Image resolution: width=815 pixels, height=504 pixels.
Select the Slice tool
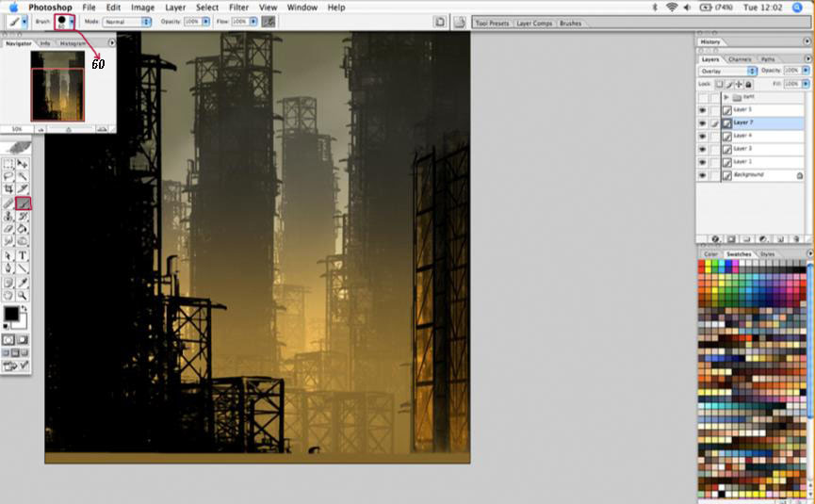[23, 189]
